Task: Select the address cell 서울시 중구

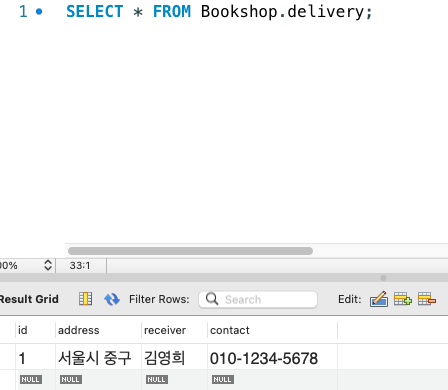Action: tap(98, 358)
